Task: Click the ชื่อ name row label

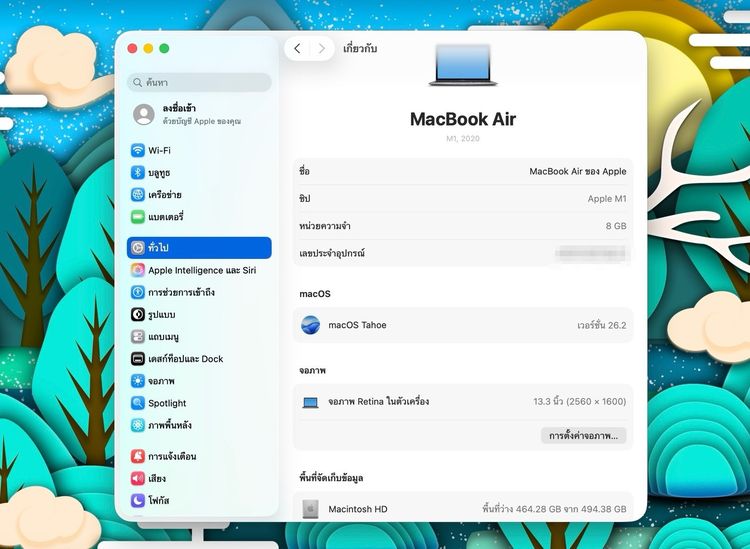Action: [304, 171]
